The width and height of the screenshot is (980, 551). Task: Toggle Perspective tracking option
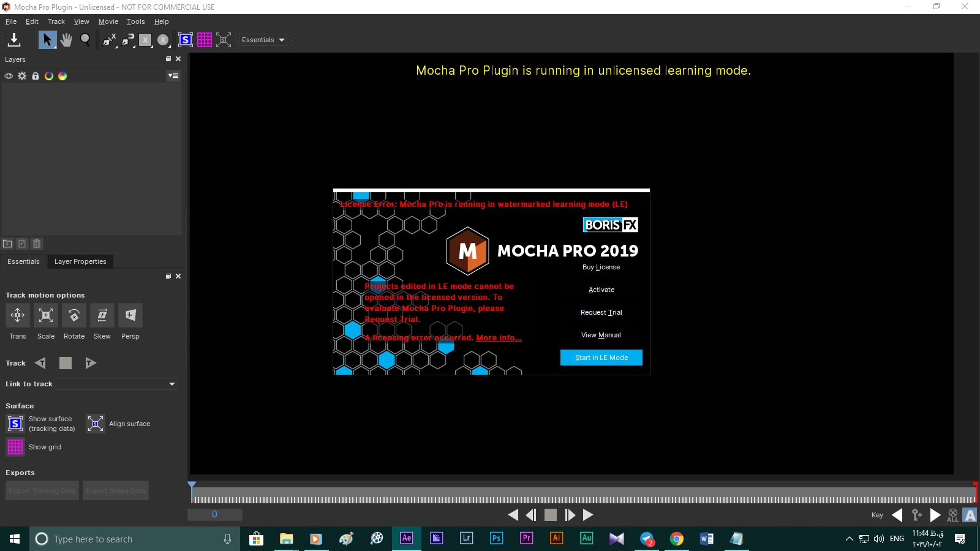130,315
